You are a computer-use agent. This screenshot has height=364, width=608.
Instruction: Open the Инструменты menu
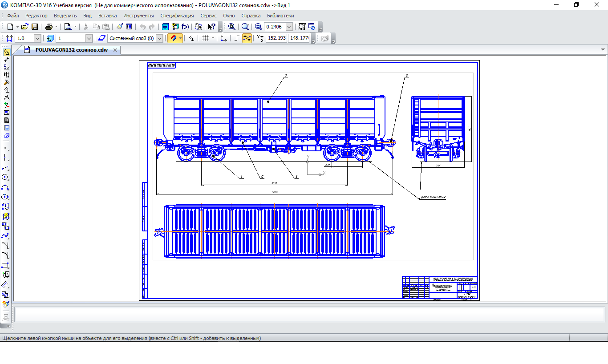tap(138, 16)
